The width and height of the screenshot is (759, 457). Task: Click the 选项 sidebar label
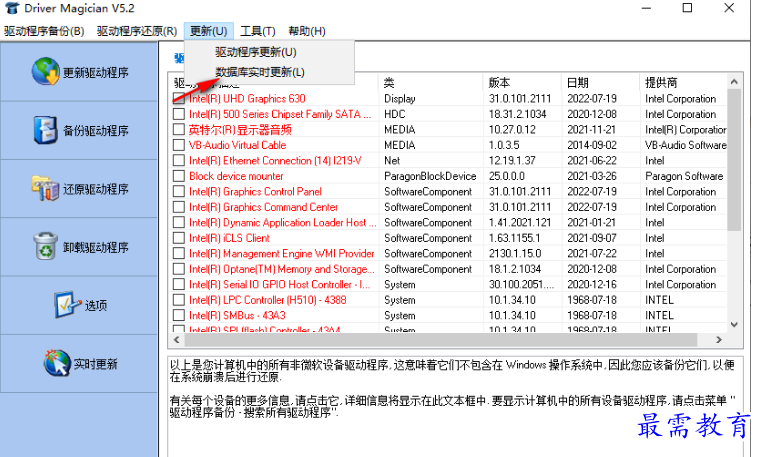click(x=96, y=305)
